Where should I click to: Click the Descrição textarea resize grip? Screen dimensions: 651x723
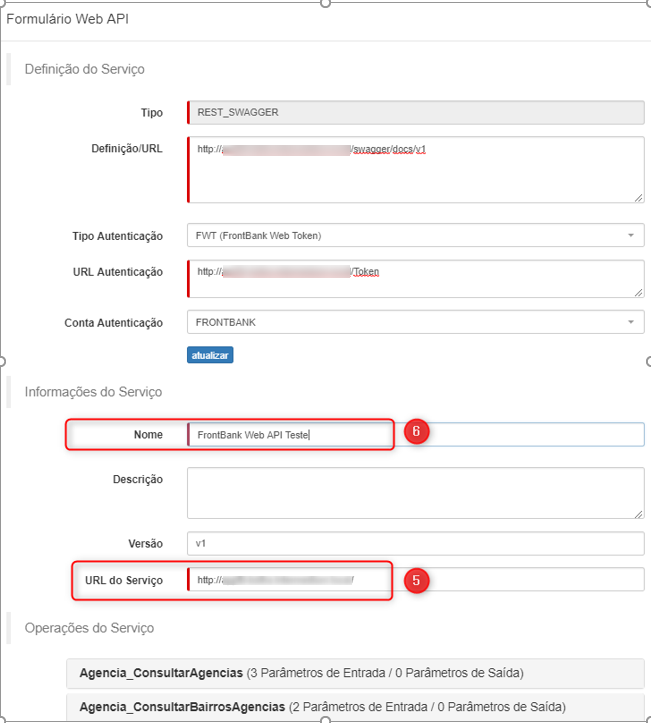[638, 512]
